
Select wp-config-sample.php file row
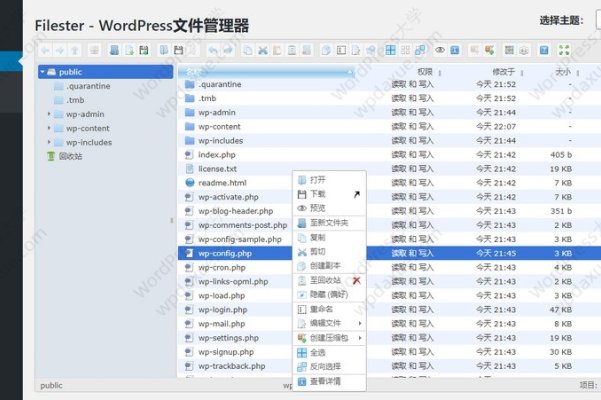coord(389,239)
